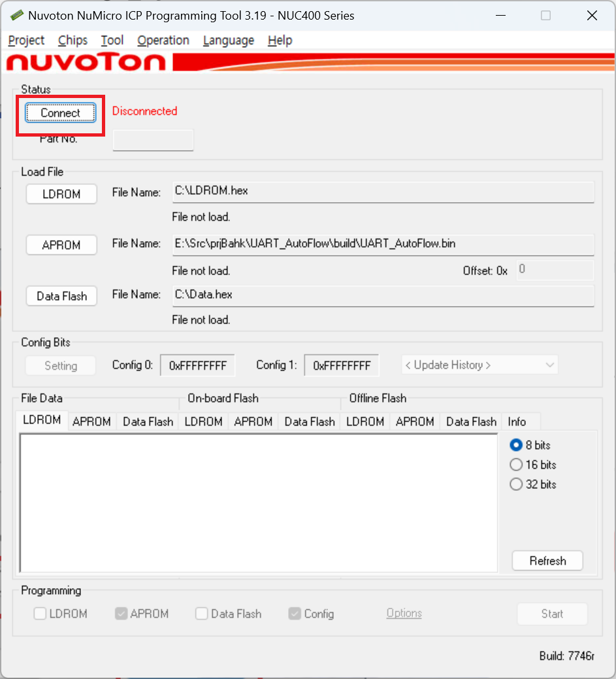Click the LDROM file name field

383,192
